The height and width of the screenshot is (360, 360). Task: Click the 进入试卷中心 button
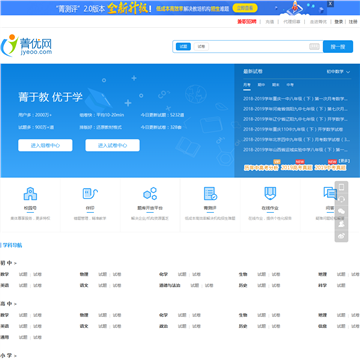(112, 145)
